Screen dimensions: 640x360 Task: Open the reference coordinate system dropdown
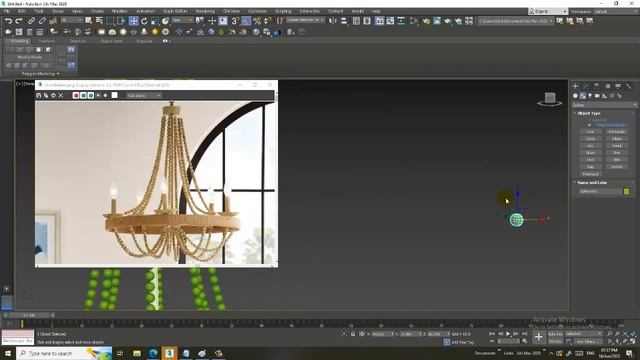[182, 20]
